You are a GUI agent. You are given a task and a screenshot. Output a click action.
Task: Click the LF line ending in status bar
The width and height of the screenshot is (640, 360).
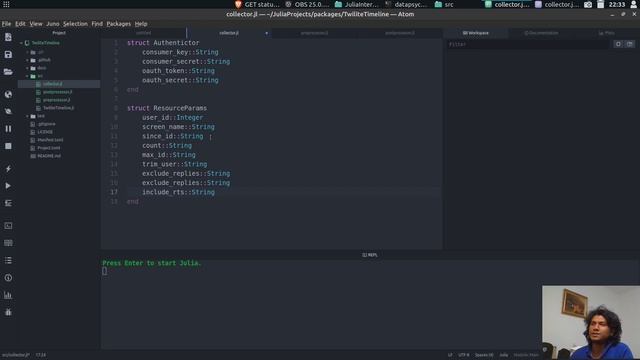(x=450, y=355)
